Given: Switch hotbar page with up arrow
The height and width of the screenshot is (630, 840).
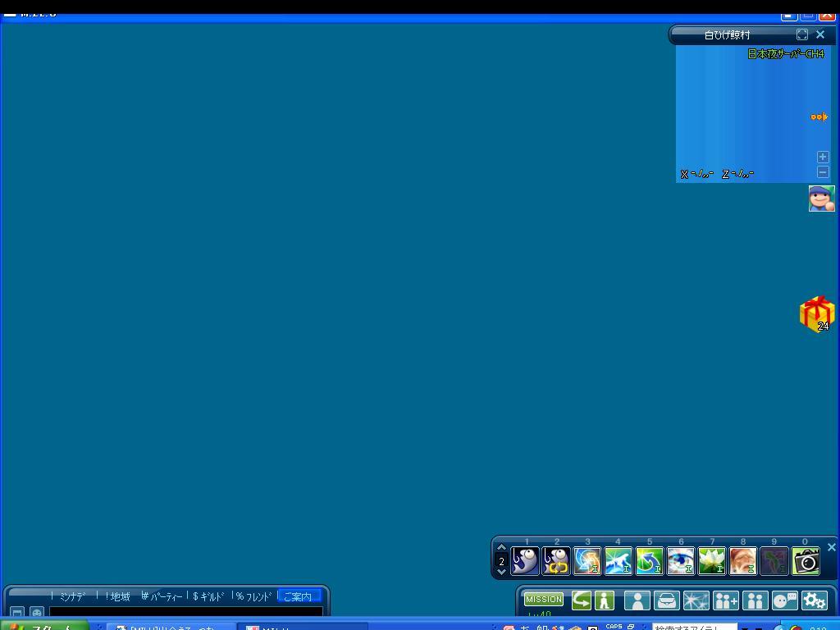Looking at the screenshot, I should click(x=501, y=548).
